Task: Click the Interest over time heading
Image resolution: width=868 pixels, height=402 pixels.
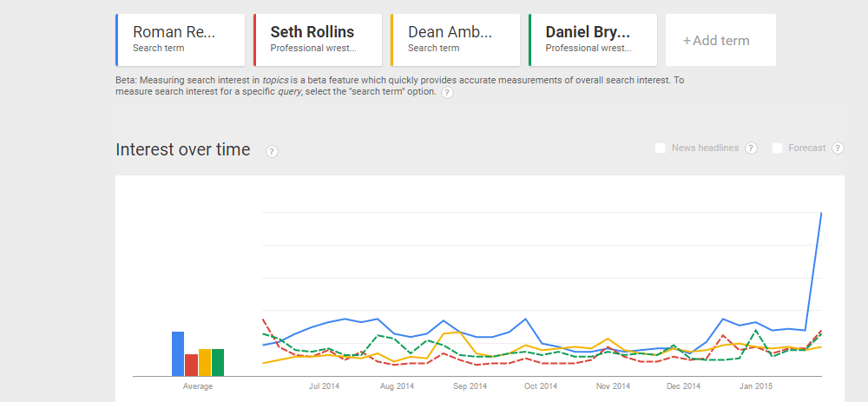Action: click(x=183, y=150)
